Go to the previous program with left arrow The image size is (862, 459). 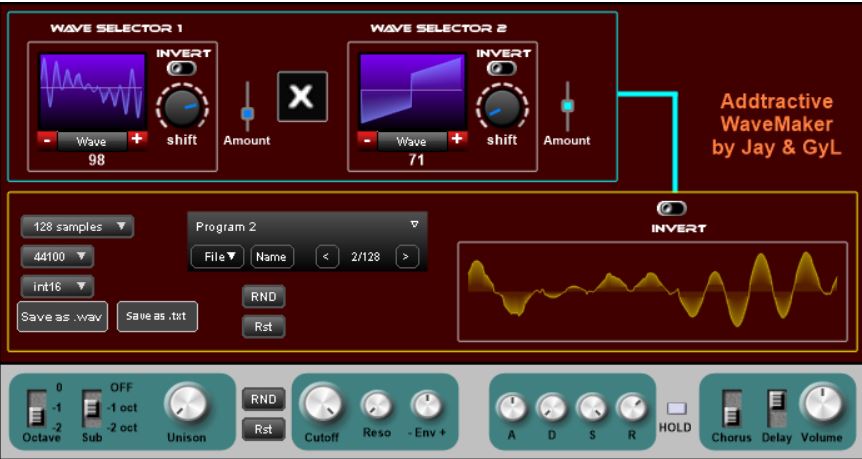click(x=327, y=257)
